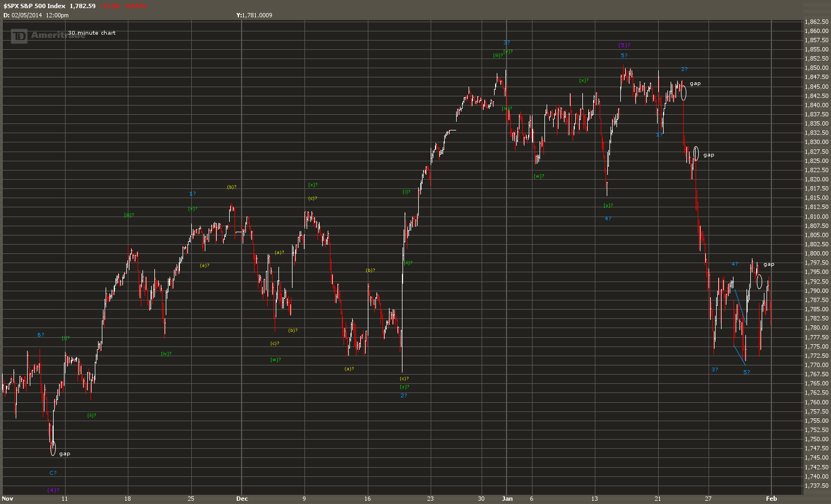Click the purple (4)? wave label at bottom
Image resolution: width=831 pixels, height=504 pixels.
pos(53,490)
